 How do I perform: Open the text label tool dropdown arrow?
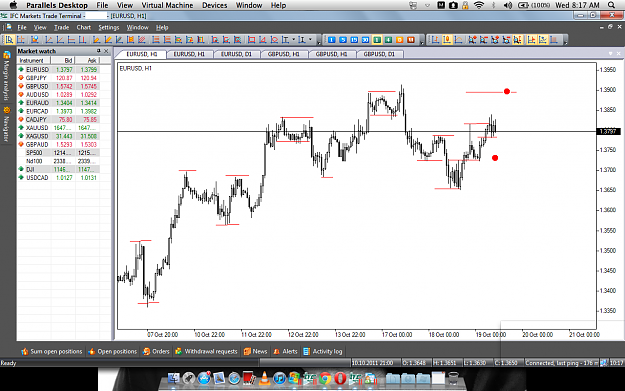tap(294, 39)
